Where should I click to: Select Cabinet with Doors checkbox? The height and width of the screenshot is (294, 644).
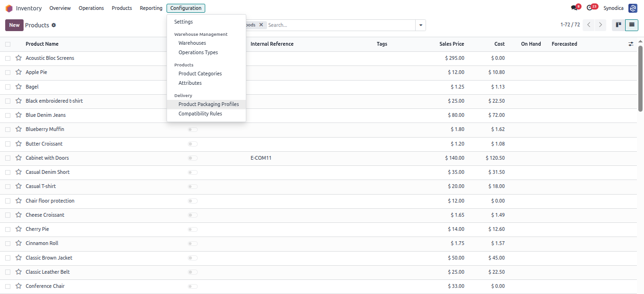point(8,158)
